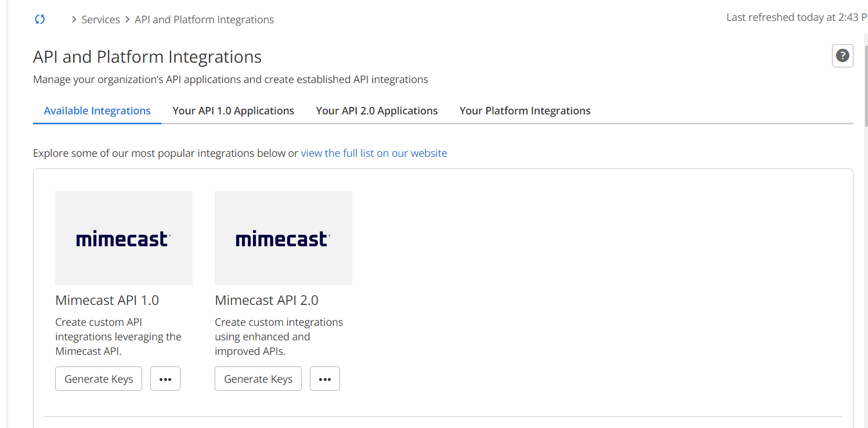Click API and Platform Integrations breadcrumb item
Image resolution: width=868 pixels, height=428 pixels.
pyautogui.click(x=204, y=20)
